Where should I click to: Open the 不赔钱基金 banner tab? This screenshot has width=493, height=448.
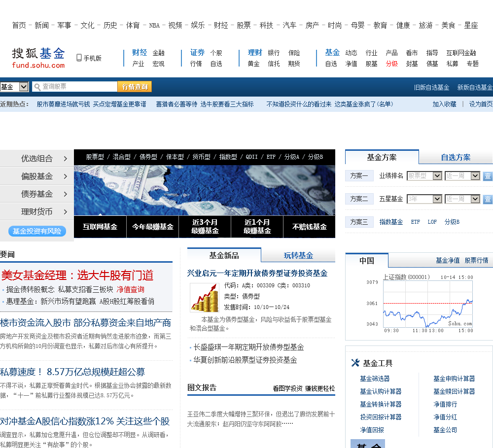tap(309, 227)
